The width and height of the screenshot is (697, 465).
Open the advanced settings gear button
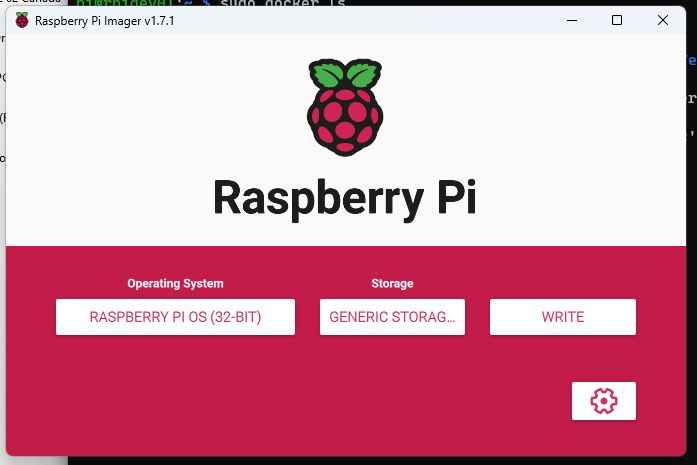[604, 401]
